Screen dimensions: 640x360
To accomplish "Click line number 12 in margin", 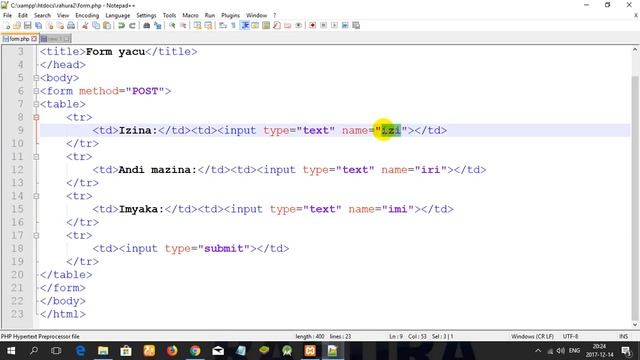I will tap(17, 169).
